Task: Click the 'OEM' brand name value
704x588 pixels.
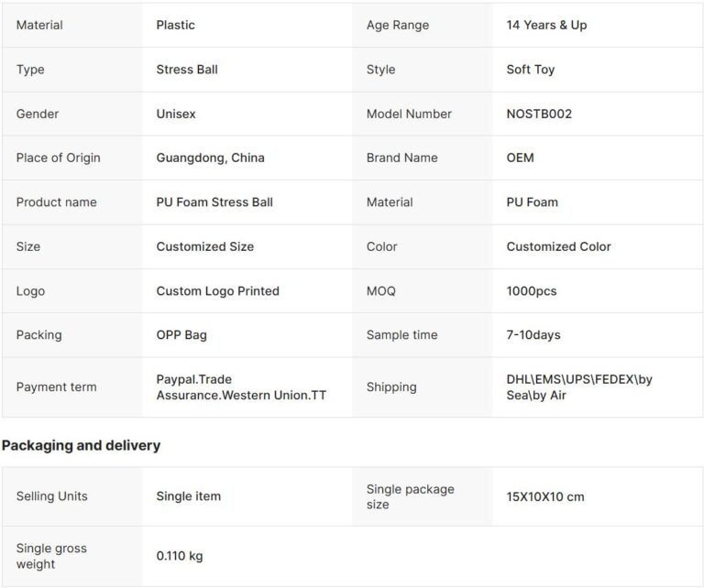Action: 520,158
